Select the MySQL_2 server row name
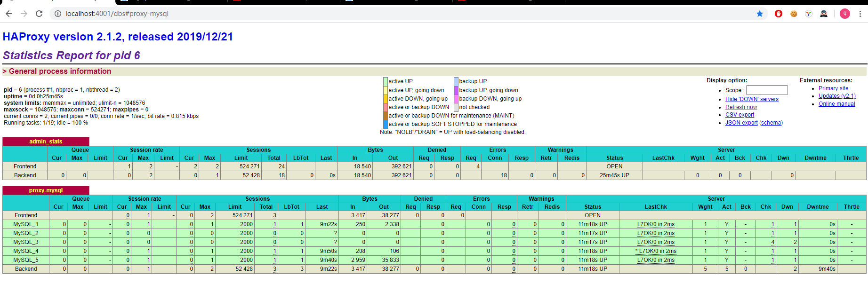868x292 pixels. (x=26, y=233)
